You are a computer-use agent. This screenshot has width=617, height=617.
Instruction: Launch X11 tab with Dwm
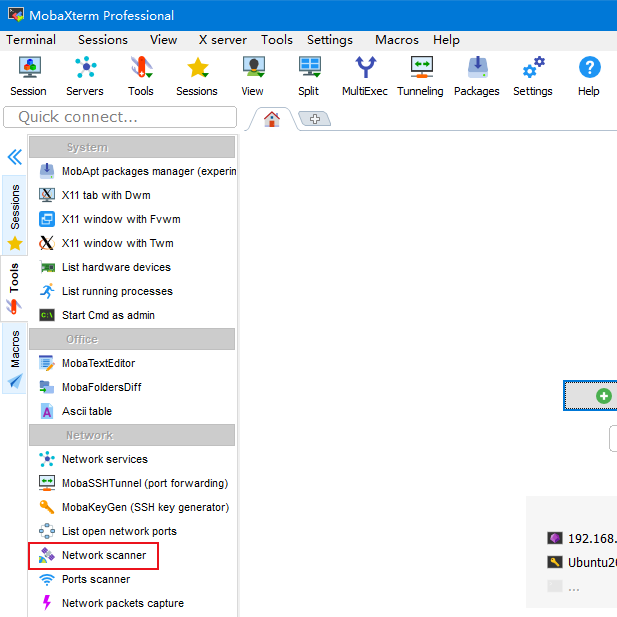pyautogui.click(x=94, y=195)
